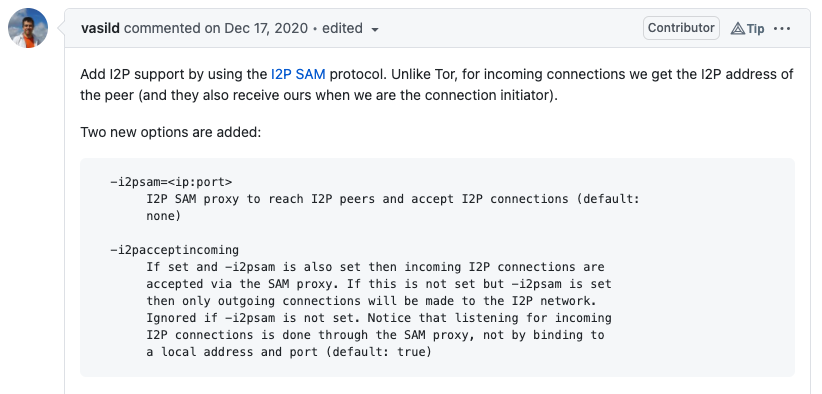Click the 'Two new options are added:' text
Screen dimensions: 822x394
click(170, 132)
